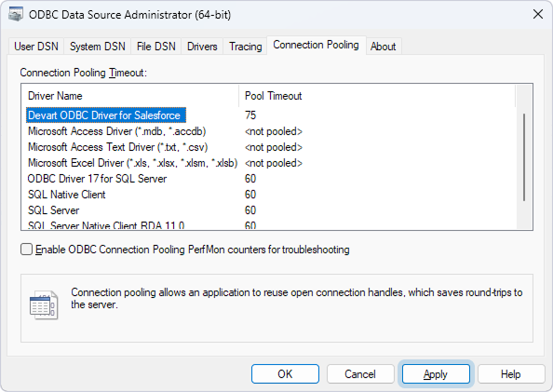Select the Drivers tab
Viewport: 553px width, 392px height.
[x=202, y=47]
